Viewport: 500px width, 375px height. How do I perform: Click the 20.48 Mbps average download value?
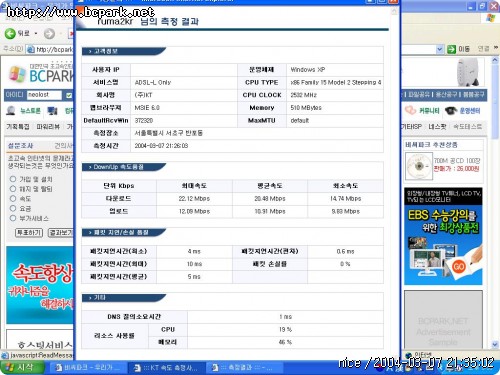[270, 199]
